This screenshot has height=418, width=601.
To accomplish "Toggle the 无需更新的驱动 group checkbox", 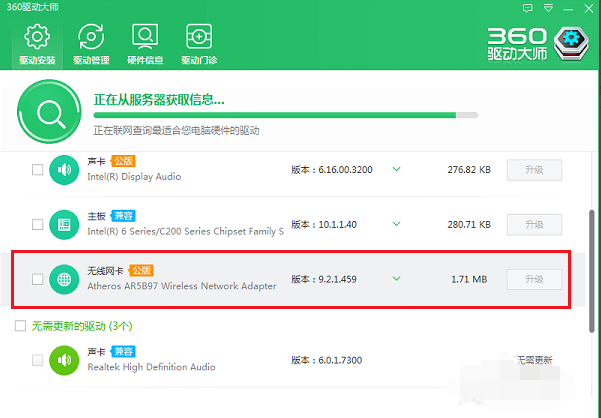I will point(20,326).
